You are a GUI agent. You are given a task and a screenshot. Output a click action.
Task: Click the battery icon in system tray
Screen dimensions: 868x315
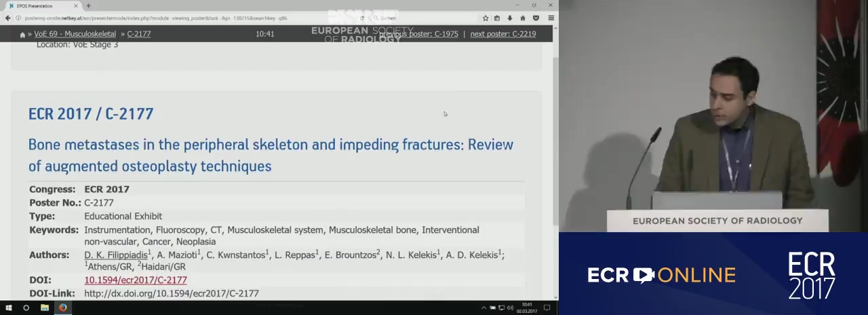(494, 308)
